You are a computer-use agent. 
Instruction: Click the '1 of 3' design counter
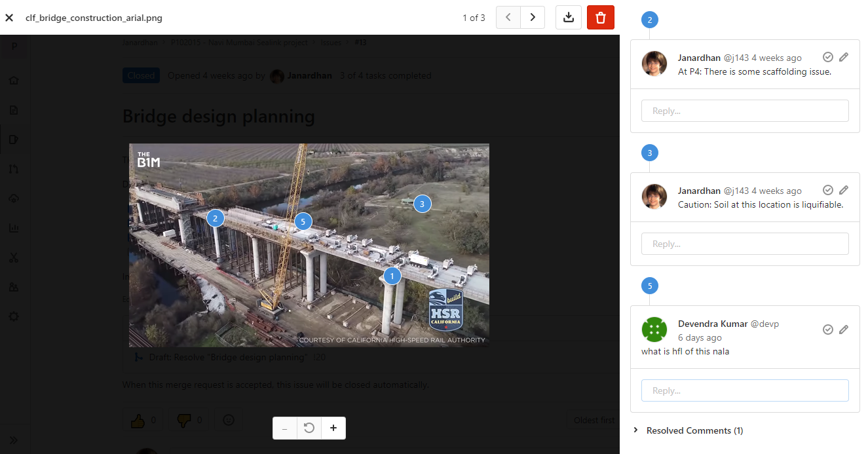tap(474, 18)
